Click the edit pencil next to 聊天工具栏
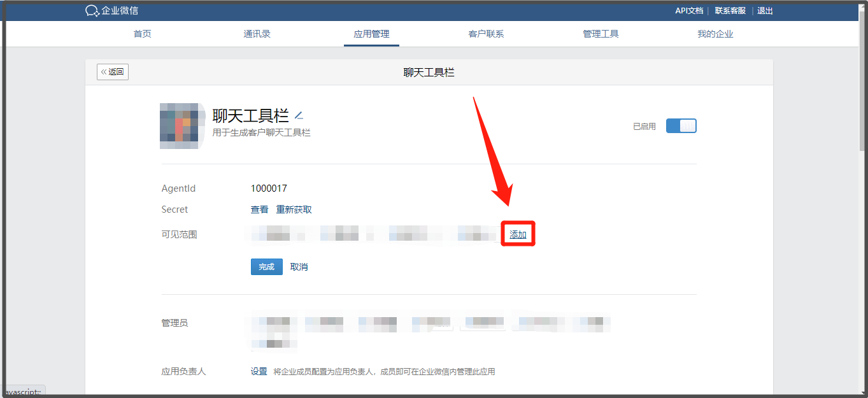The height and width of the screenshot is (398, 868). (x=299, y=116)
